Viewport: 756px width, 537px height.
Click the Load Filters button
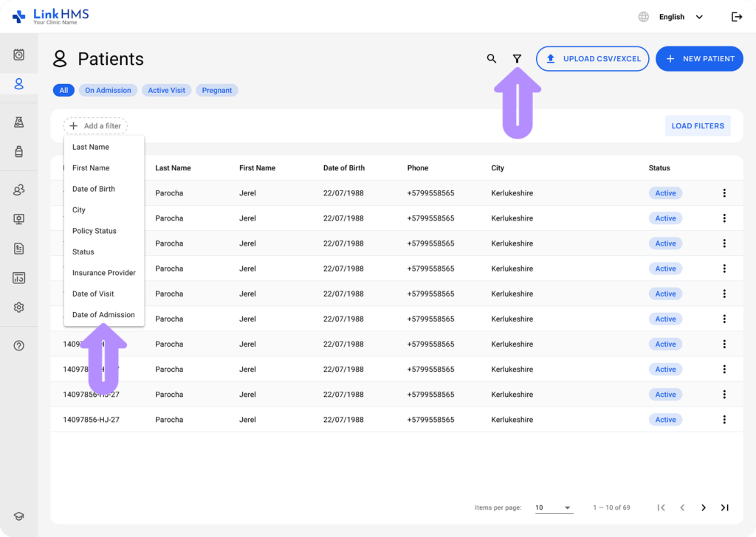click(698, 125)
